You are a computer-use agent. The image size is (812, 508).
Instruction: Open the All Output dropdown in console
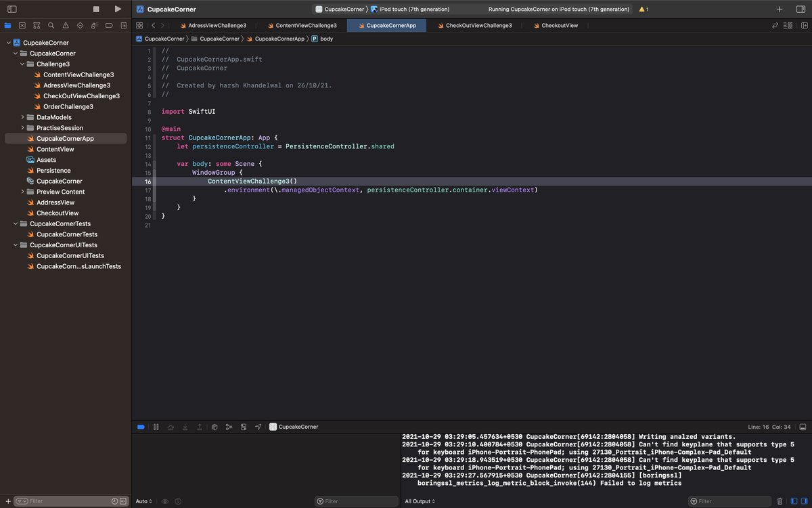pyautogui.click(x=419, y=501)
